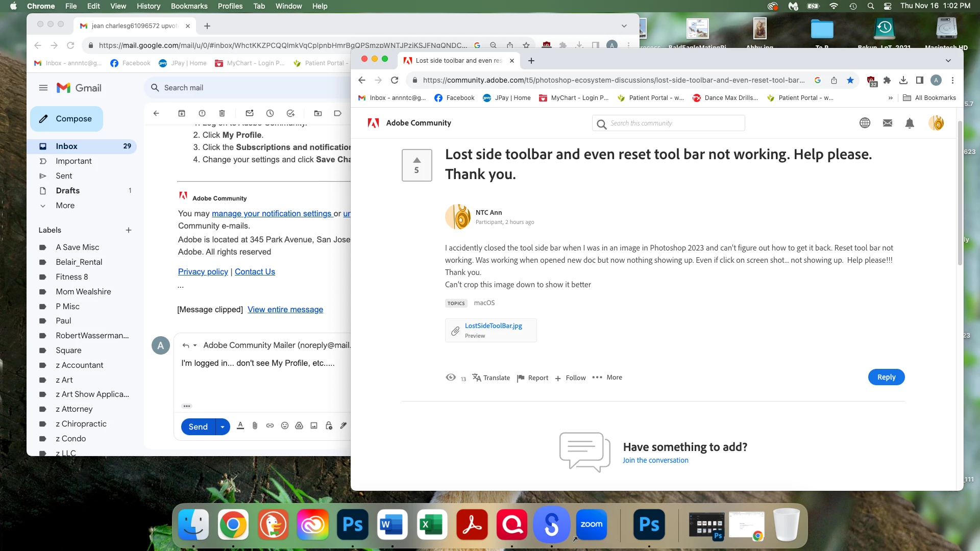This screenshot has width=980, height=551.
Task: Click the notifications bell in Adobe Community
Action: click(x=910, y=123)
